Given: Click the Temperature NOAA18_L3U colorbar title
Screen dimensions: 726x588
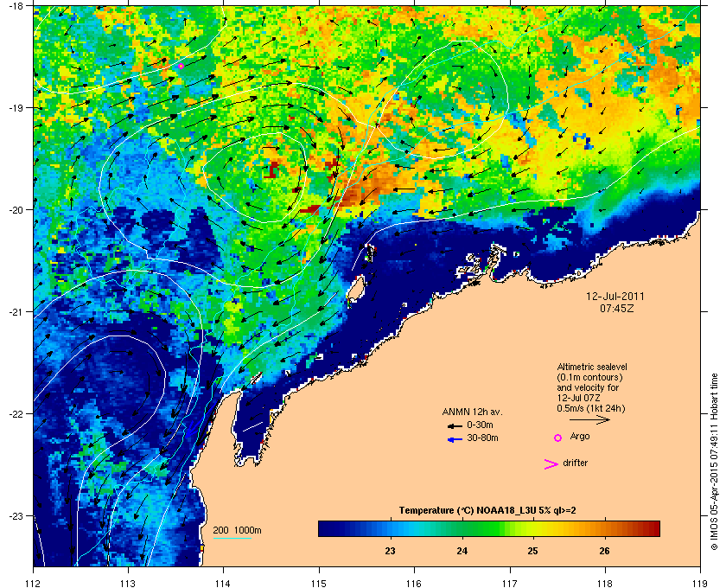Looking at the screenshot, I should coord(487,511).
